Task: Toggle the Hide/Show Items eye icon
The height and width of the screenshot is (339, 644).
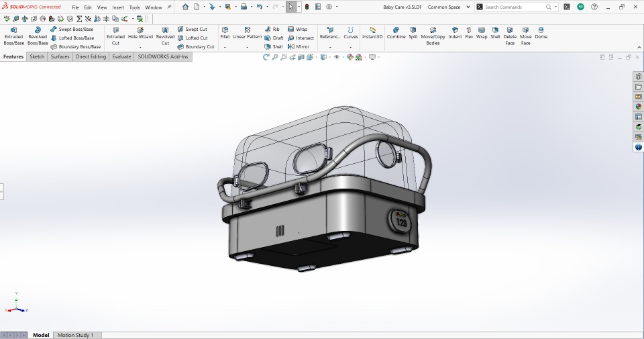Action: coord(337,57)
